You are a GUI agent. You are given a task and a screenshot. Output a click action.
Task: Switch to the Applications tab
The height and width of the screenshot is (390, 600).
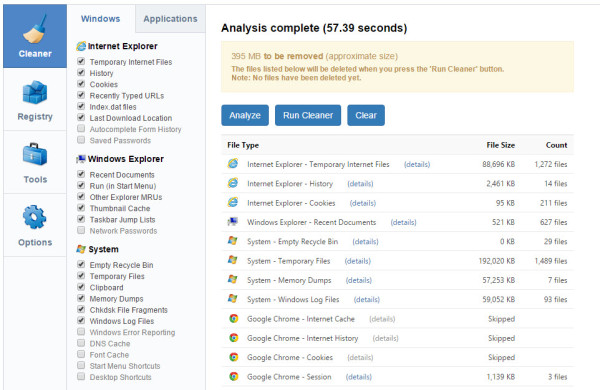pyautogui.click(x=170, y=19)
